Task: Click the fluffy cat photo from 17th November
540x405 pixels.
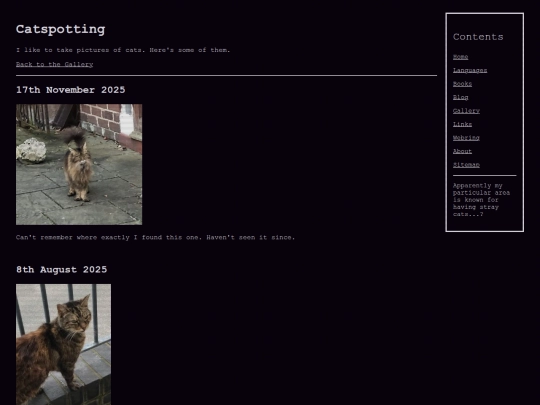Action: [79, 164]
